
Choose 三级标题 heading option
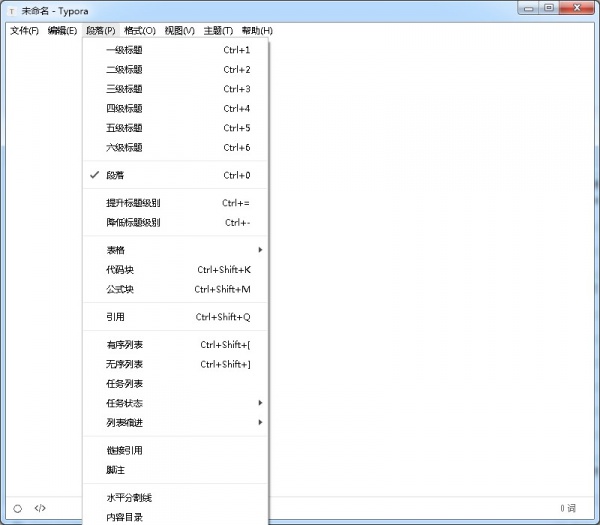click(x=124, y=89)
